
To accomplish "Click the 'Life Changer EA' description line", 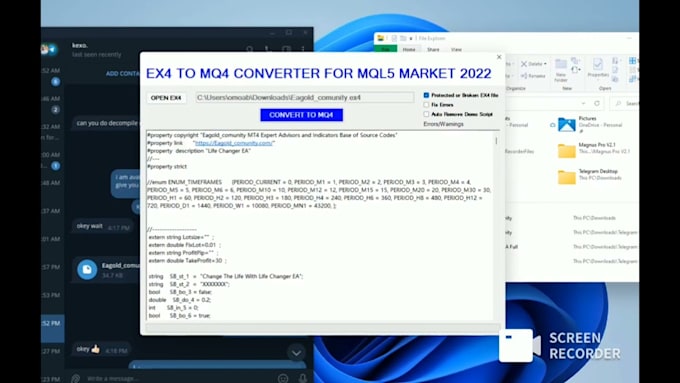I will 199,151.
